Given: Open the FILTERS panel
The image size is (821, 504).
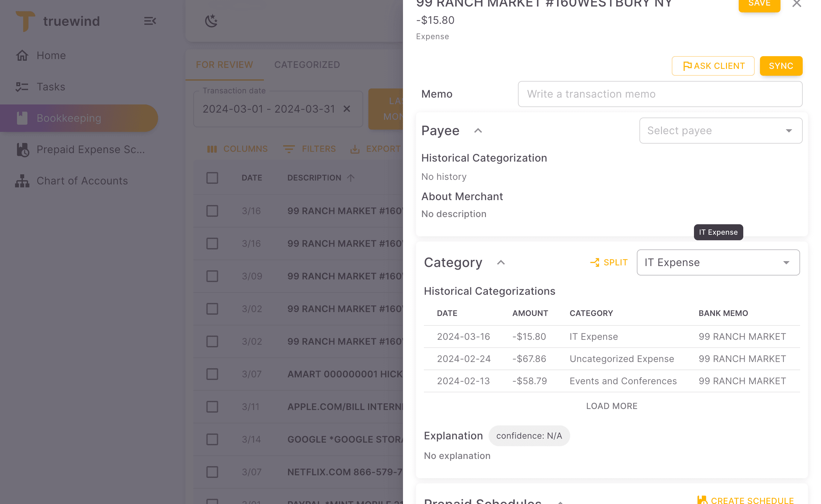Looking at the screenshot, I should point(310,149).
